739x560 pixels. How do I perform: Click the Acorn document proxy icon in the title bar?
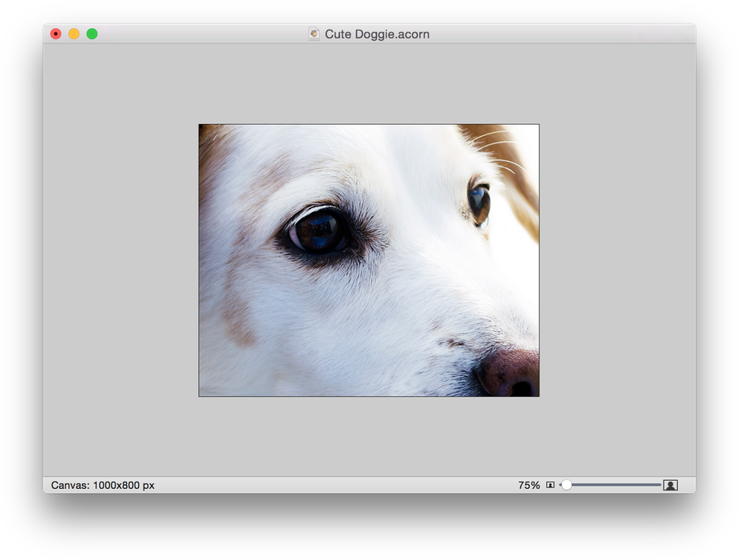click(x=313, y=33)
